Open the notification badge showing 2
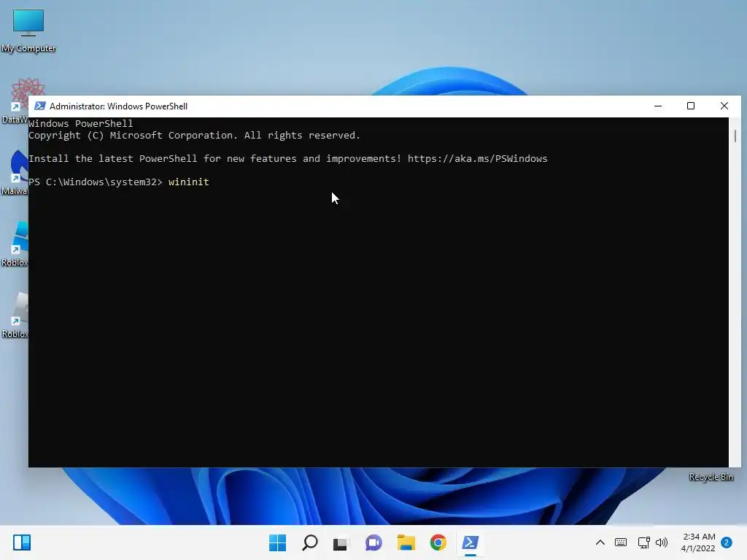Screen dimensions: 747x560 tap(727, 542)
